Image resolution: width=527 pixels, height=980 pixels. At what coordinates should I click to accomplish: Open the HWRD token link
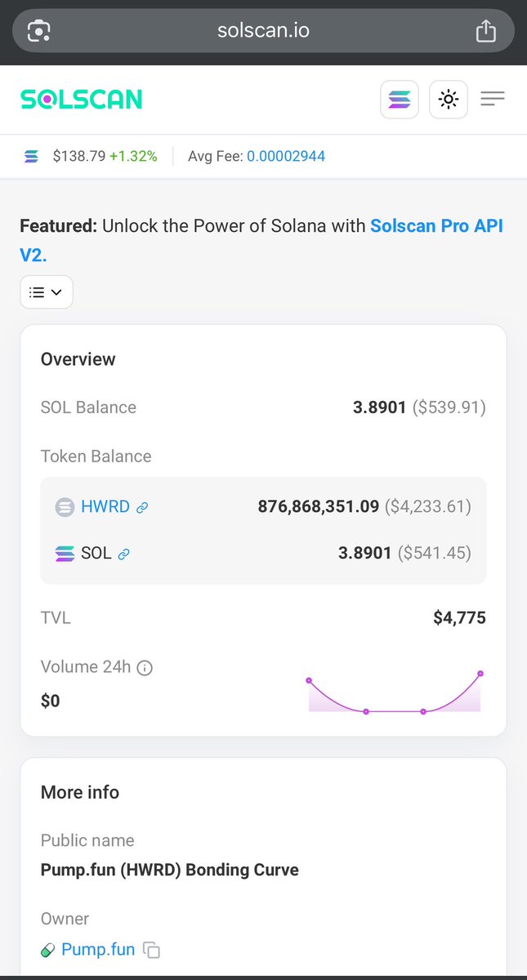(x=105, y=506)
